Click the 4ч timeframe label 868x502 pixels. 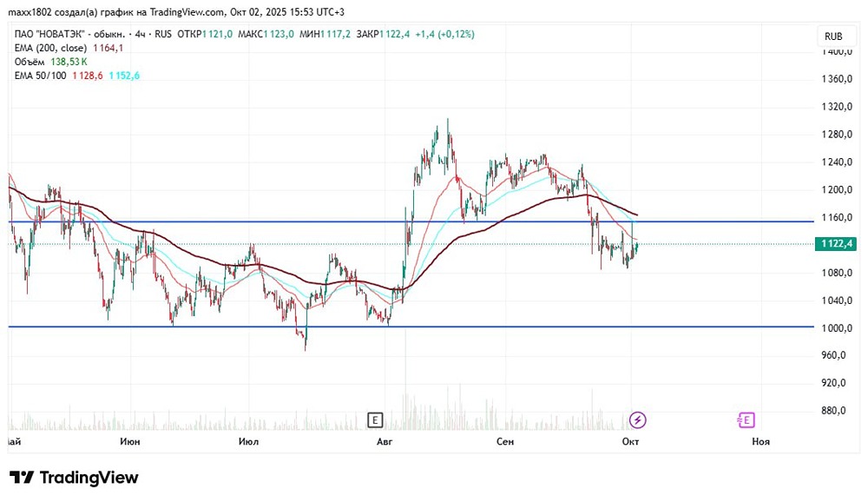[140, 35]
